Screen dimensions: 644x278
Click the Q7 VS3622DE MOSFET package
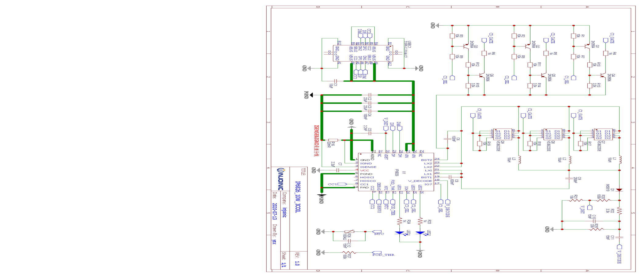coord(603,134)
